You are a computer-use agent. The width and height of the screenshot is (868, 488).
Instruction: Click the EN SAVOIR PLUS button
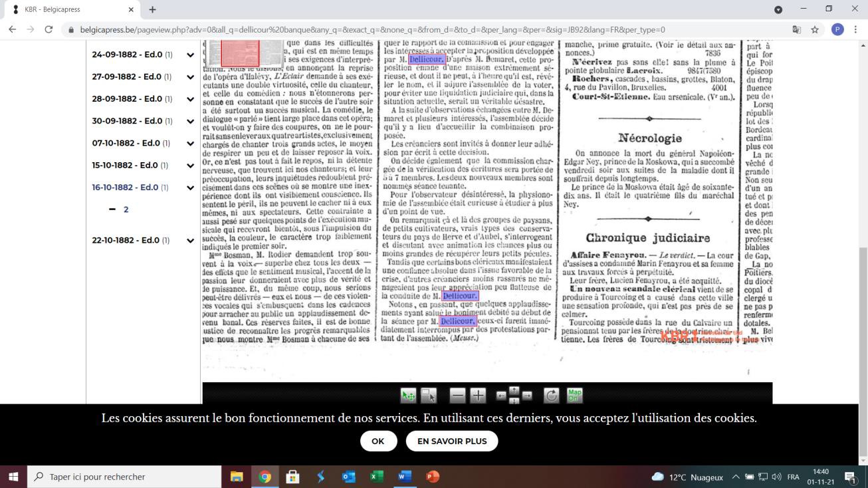(452, 441)
